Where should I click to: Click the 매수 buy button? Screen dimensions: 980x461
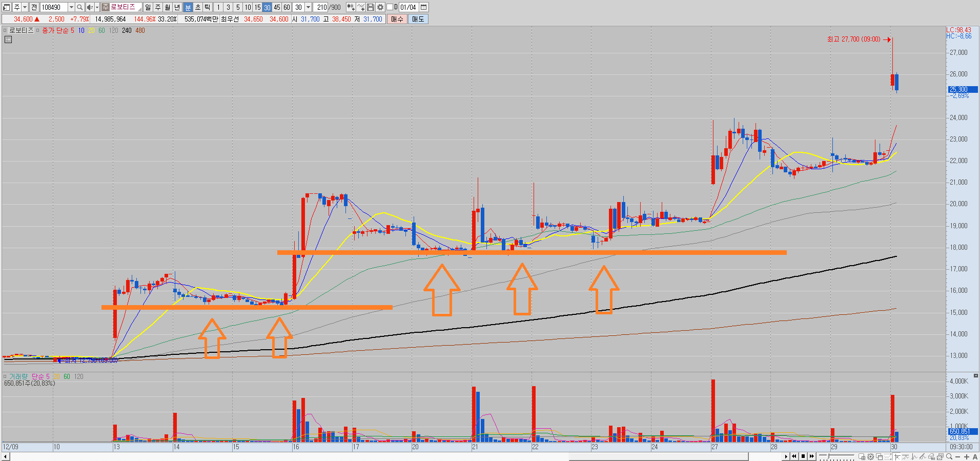397,19
